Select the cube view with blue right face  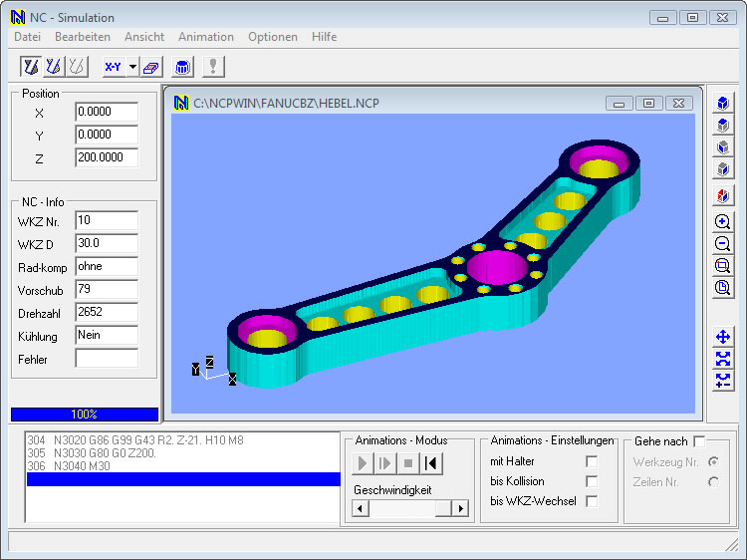click(x=723, y=168)
